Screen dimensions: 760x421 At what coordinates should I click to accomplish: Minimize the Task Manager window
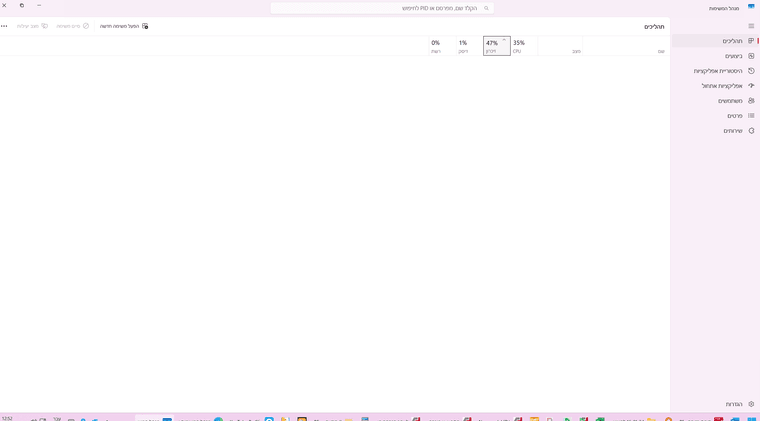(39, 5)
